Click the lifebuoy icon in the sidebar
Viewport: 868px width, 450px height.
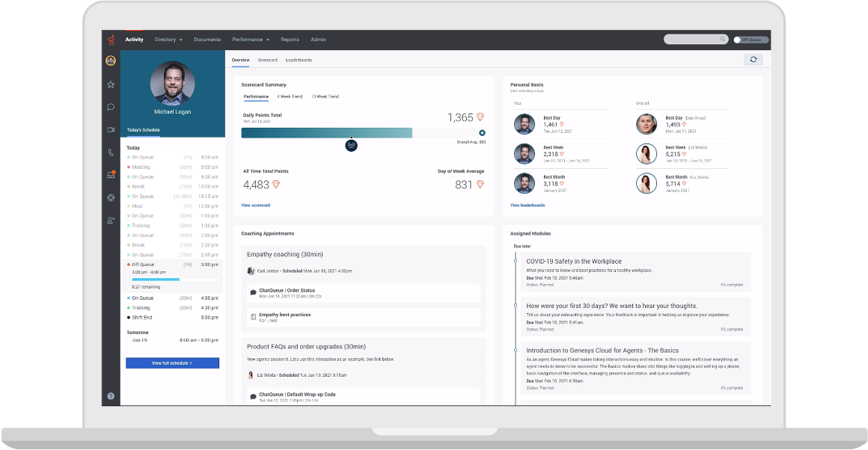(111, 197)
